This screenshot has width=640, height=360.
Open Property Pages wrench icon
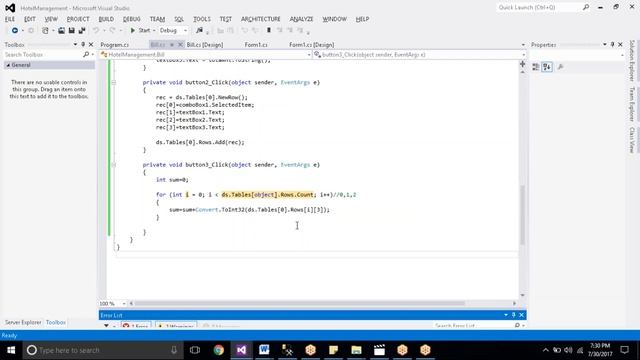560,67
